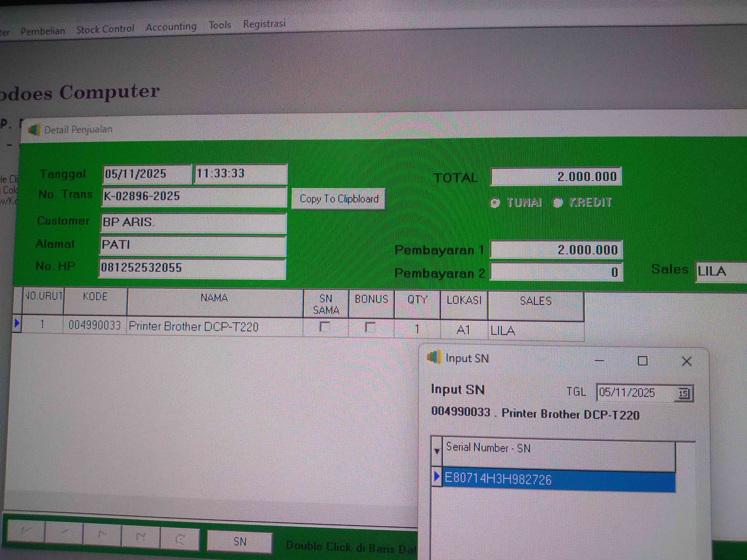The image size is (747, 560).
Task: Open the Accounting menu
Action: [171, 27]
